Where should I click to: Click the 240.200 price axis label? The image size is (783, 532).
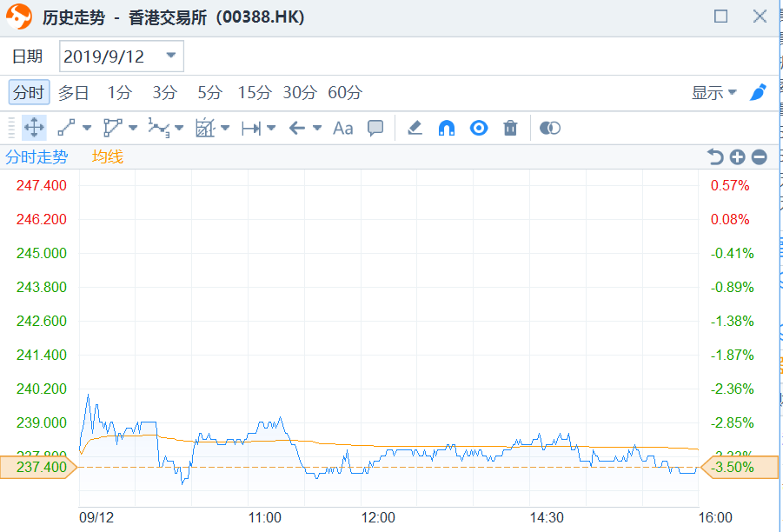42,389
